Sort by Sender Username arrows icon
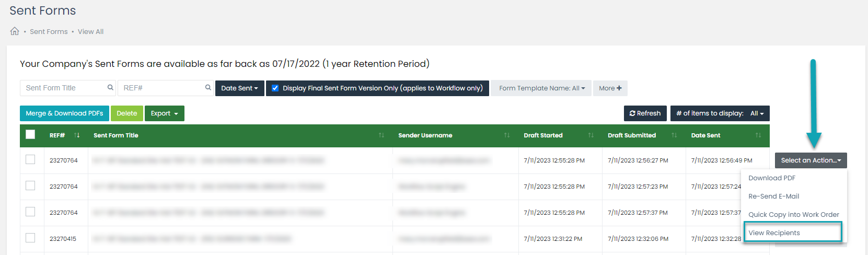 (507, 135)
